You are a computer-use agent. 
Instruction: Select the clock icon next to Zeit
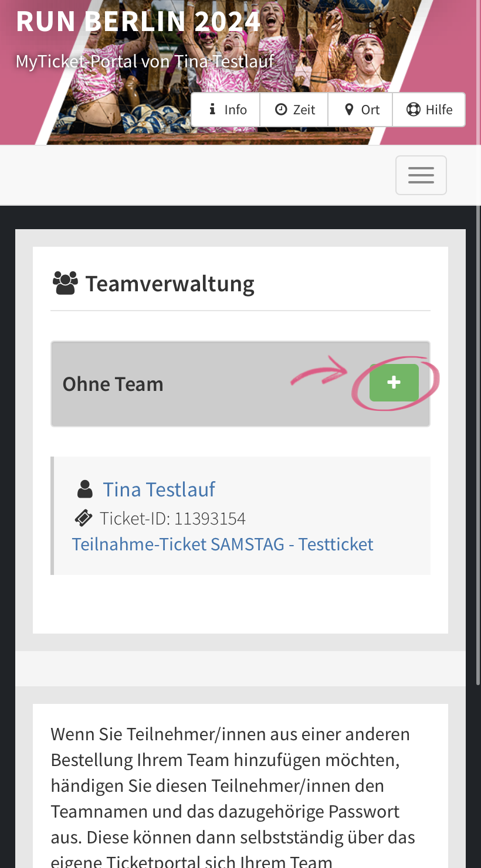281,109
